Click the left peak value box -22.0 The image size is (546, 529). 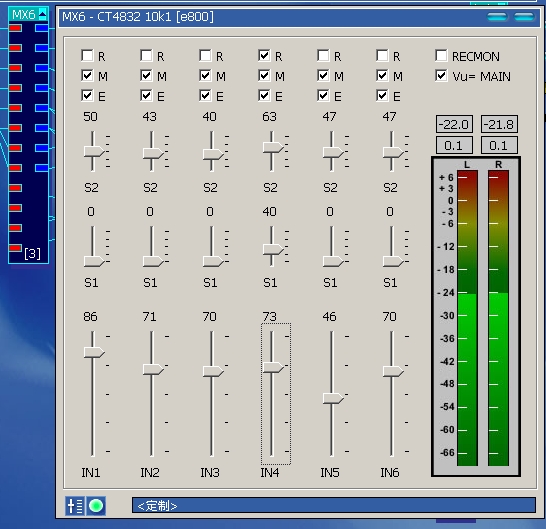454,124
